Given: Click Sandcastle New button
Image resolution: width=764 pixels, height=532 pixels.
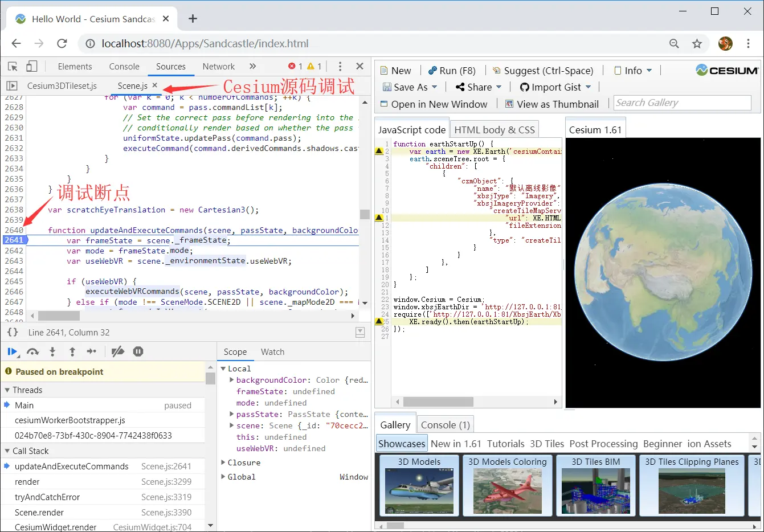Looking at the screenshot, I should 397,71.
